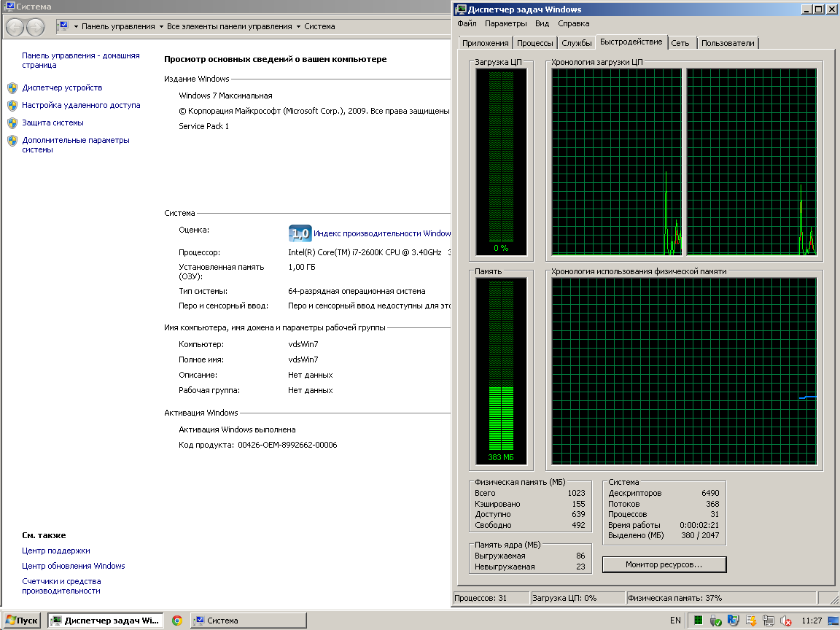Screen dimensions: 840x630
Task: Click the Control Panel icon in the address bar
Action: click(x=63, y=26)
